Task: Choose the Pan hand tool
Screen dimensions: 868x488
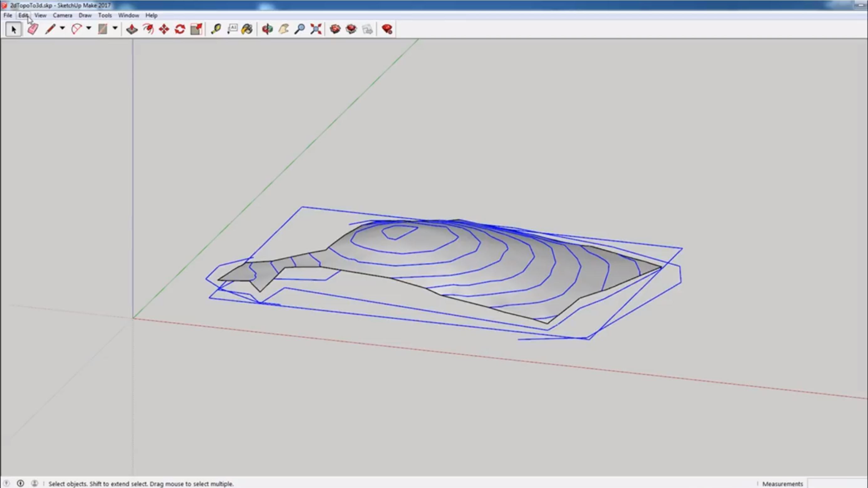Action: pos(283,29)
